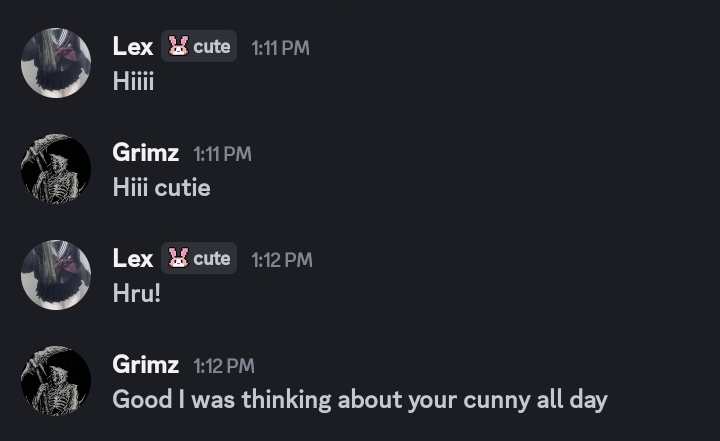Click Lex's avatar next to the "Hiiii" message
Screen dimensions: 720x441
pyautogui.click(x=56, y=63)
